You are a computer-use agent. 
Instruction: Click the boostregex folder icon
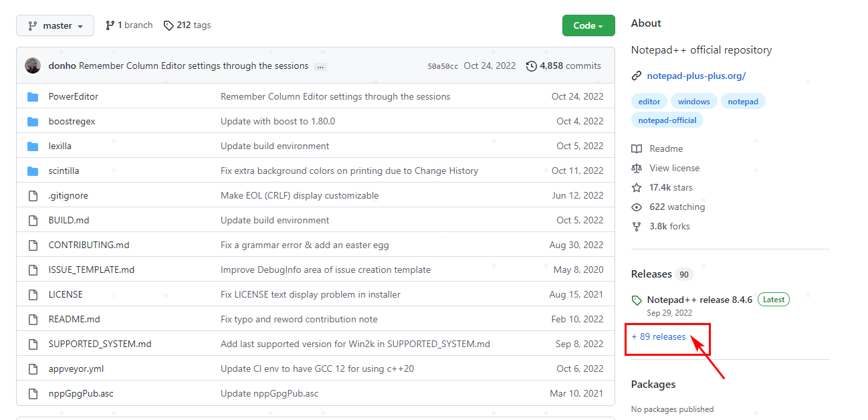tap(33, 122)
